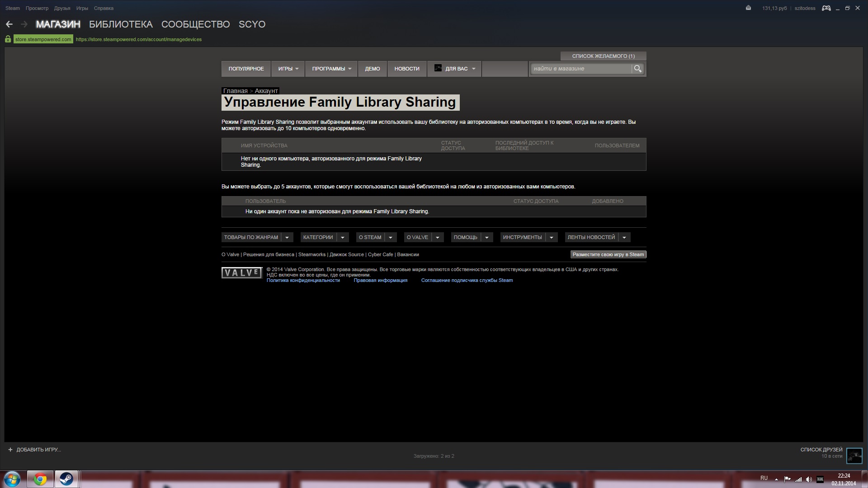The width and height of the screenshot is (868, 488).
Task: Open the Steam menu
Action: point(13,8)
